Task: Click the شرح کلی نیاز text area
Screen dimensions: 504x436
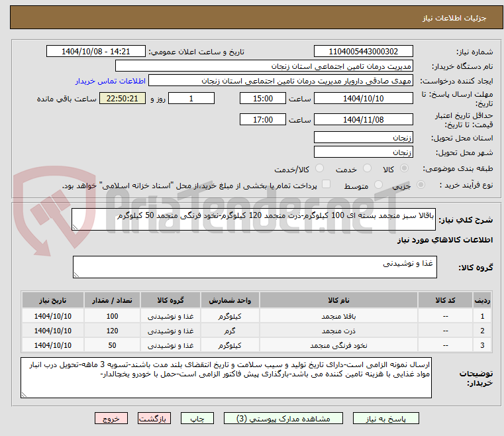Action: coord(253,219)
